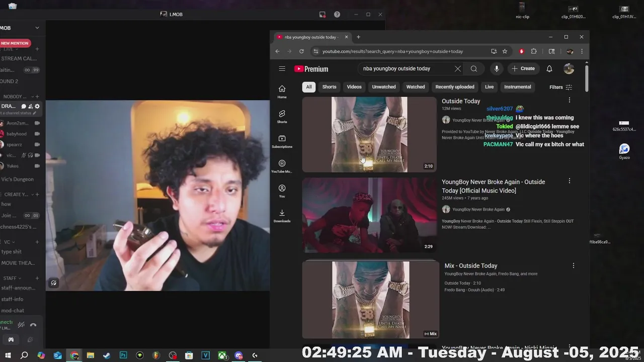Invite people to Discord voice channel
This screenshot has width=644, height=362.
coord(30,106)
